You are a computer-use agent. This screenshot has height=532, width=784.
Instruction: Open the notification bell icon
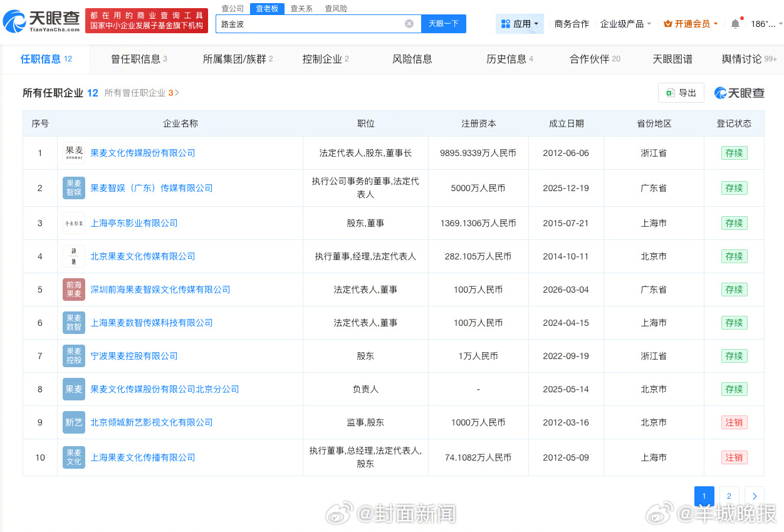pos(735,24)
